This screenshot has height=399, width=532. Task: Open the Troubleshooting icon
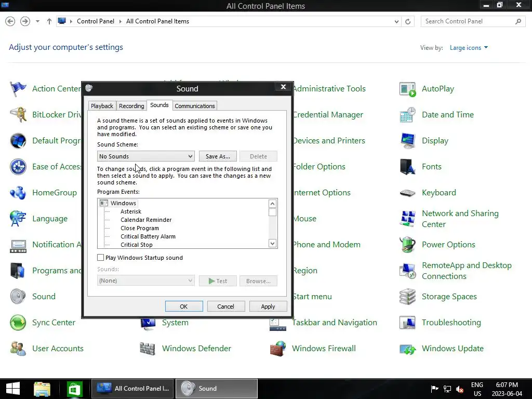click(407, 323)
